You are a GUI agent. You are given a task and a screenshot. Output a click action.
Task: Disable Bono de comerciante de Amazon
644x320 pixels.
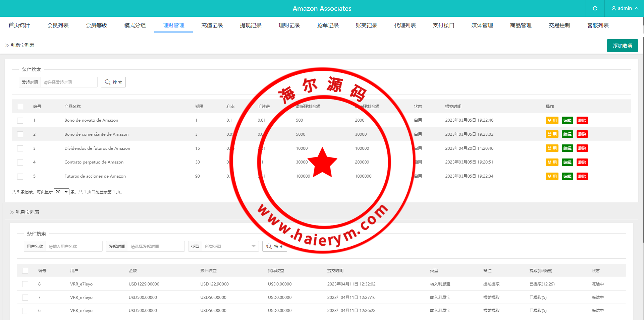[552, 134]
